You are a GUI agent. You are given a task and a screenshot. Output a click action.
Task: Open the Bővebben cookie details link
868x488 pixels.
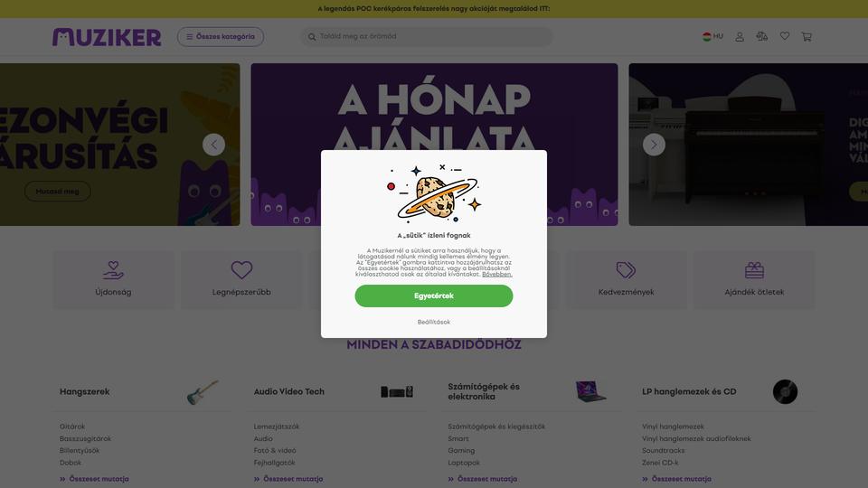[x=497, y=275]
